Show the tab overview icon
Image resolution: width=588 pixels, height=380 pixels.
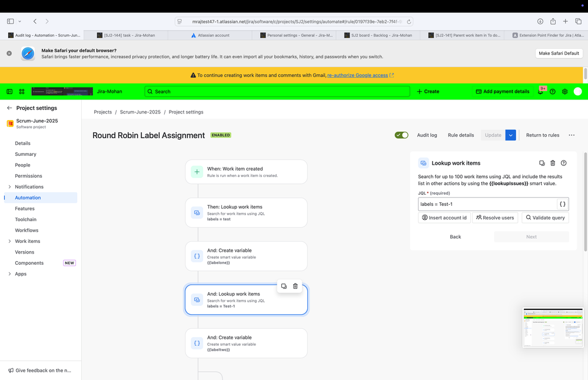[578, 21]
